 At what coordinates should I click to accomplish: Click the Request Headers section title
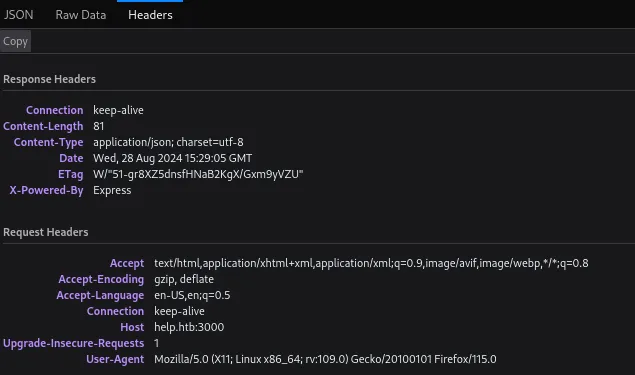pos(46,232)
